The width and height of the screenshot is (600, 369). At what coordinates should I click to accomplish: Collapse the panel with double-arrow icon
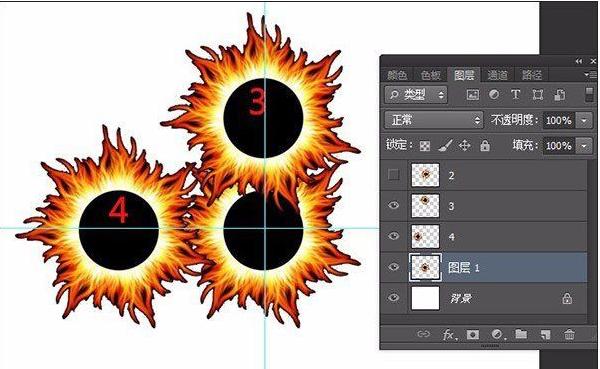[578, 61]
